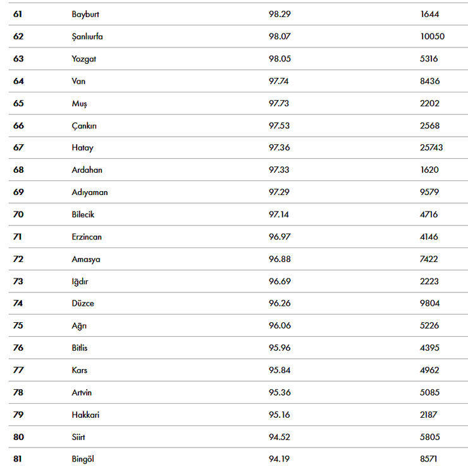Select Bitlis count value 4395

click(x=429, y=348)
